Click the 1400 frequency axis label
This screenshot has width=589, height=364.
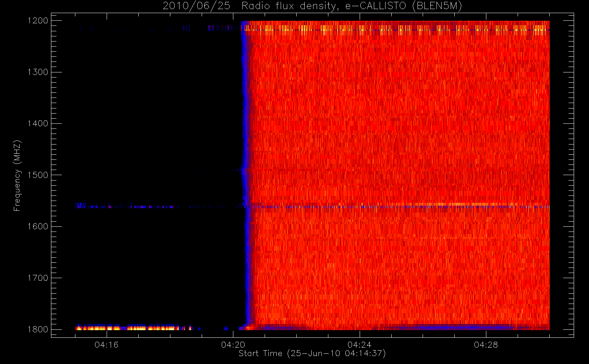(x=38, y=124)
